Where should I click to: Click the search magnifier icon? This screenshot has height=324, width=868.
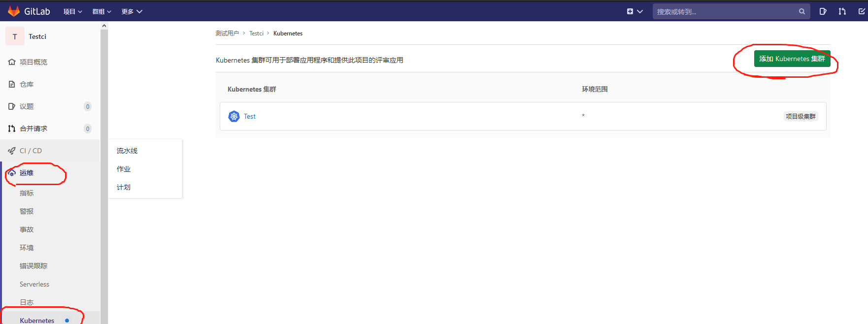[802, 11]
